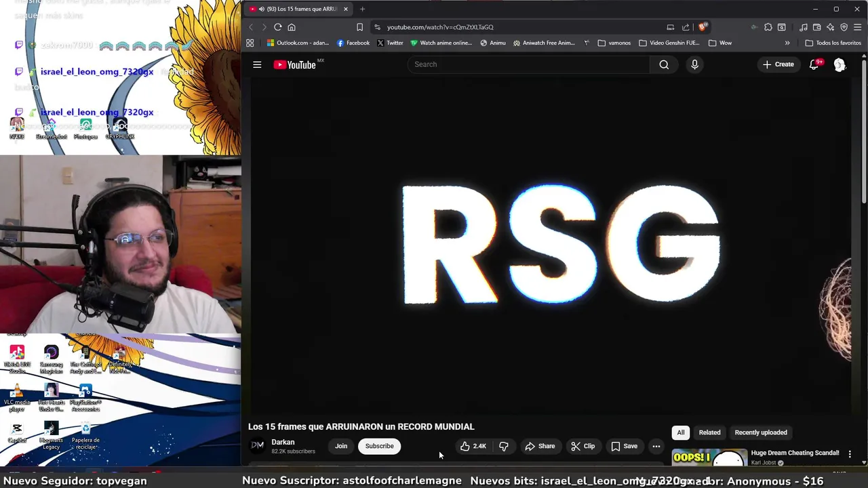Open the Brave main menu
The width and height of the screenshot is (868, 488).
point(858,27)
